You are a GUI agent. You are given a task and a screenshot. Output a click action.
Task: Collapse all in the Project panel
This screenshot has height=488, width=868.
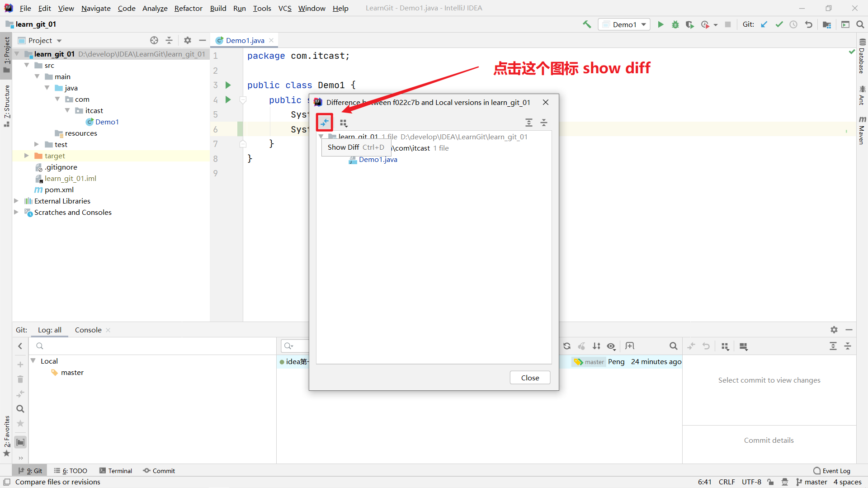click(x=169, y=40)
